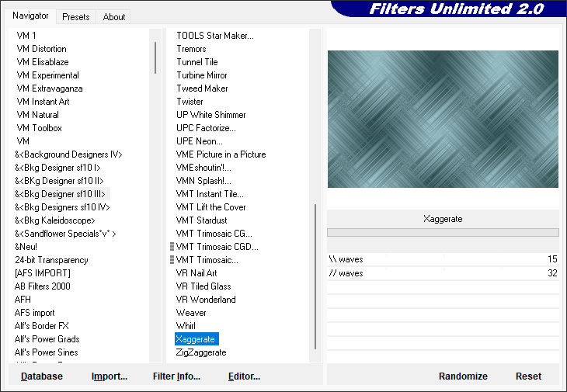This screenshot has height=392, width=567.
Task: Open the About tab
Action: tap(114, 16)
